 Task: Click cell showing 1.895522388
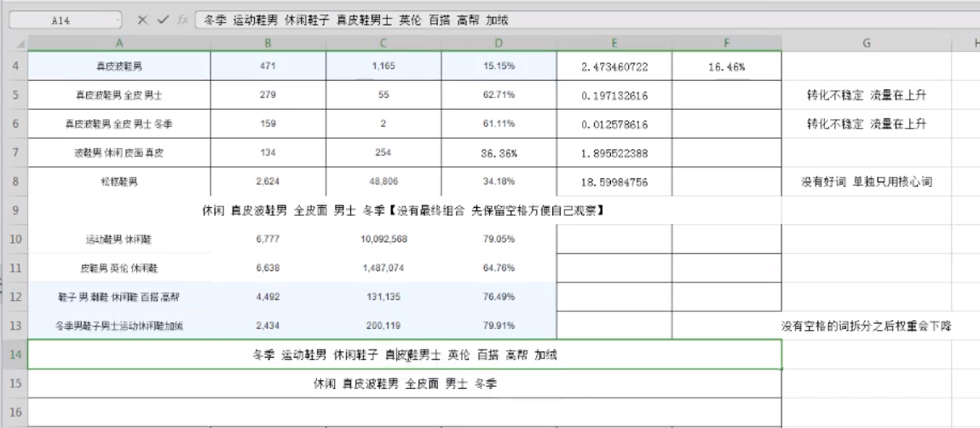tap(614, 153)
